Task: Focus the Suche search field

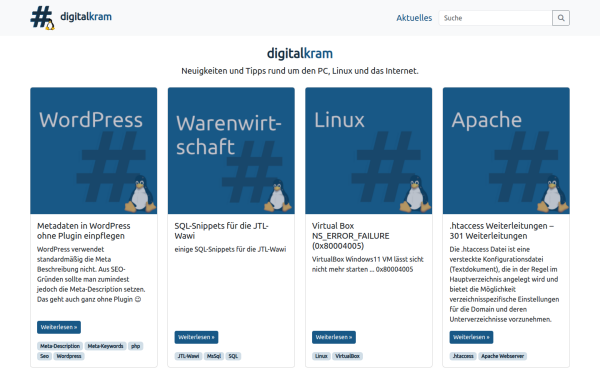Action: 495,18
